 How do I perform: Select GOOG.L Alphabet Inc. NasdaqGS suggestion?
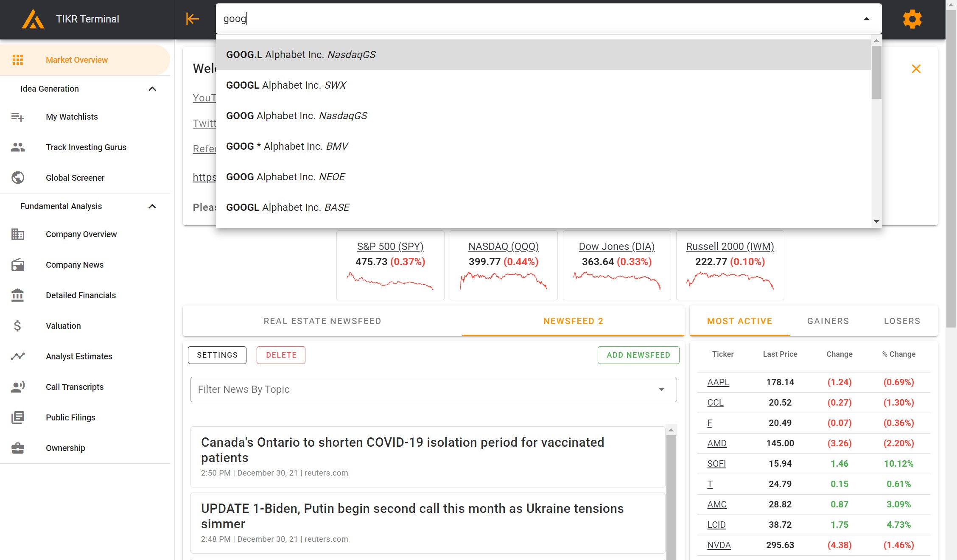coord(543,55)
